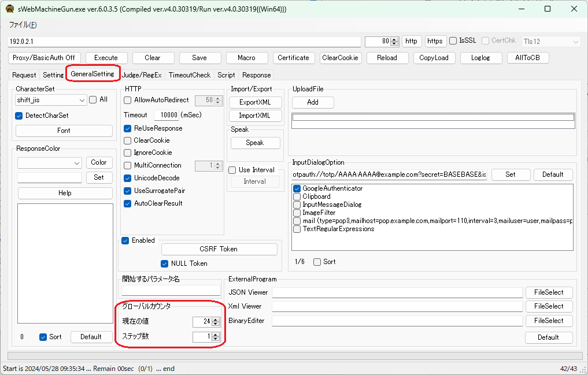588x375 pixels.
Task: Toggle the All checkbox beside character set
Action: pyautogui.click(x=93, y=99)
